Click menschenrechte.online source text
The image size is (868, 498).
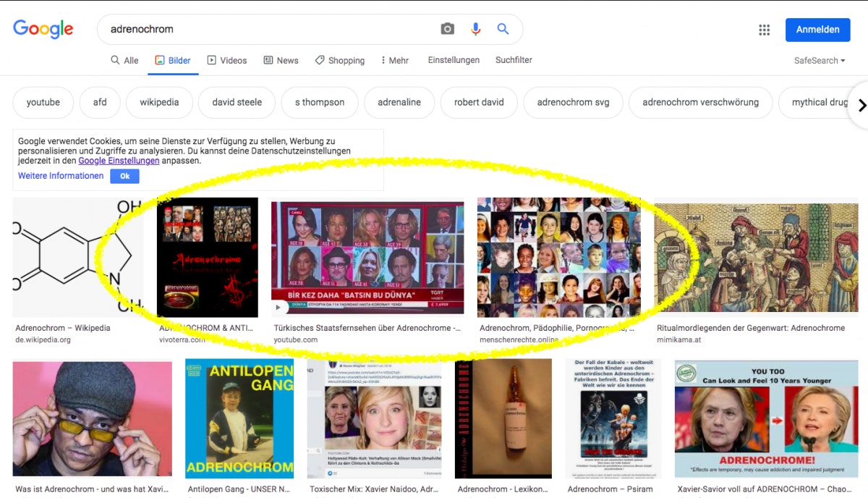tap(519, 339)
